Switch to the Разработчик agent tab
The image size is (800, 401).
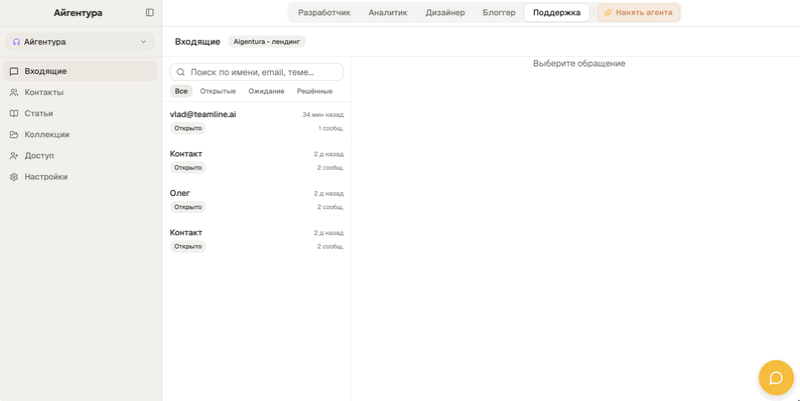click(x=324, y=13)
